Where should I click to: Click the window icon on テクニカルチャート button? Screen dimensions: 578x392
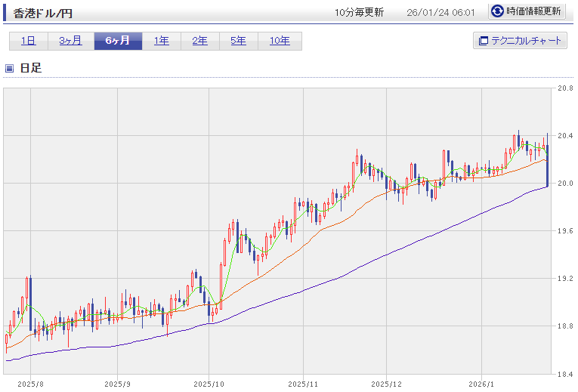pos(482,41)
